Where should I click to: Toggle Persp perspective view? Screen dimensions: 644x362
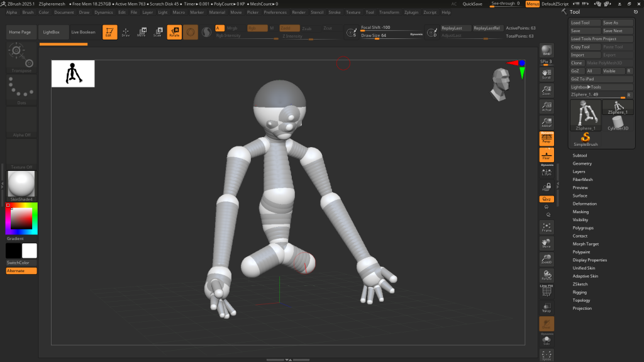tap(547, 138)
